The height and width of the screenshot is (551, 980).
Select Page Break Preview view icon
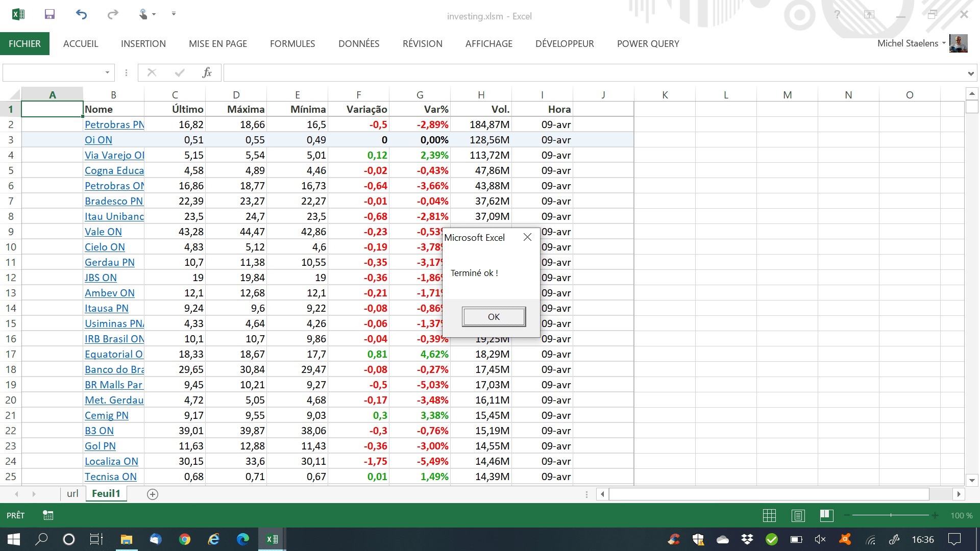(x=826, y=516)
